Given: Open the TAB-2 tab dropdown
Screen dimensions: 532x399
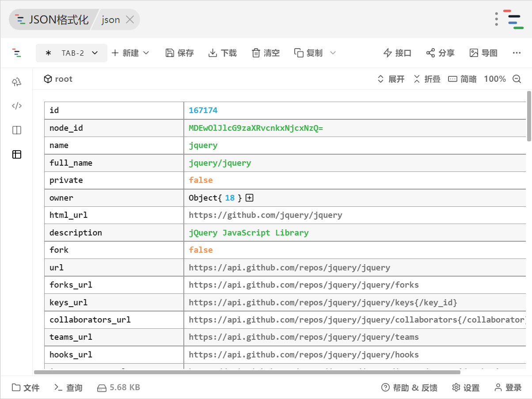Looking at the screenshot, I should click(72, 53).
